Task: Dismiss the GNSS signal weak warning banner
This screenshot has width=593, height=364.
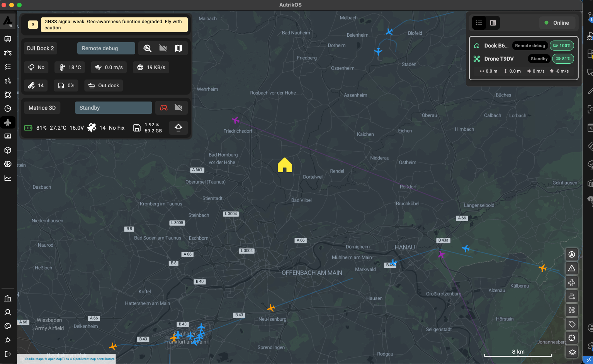Action: coord(114,24)
